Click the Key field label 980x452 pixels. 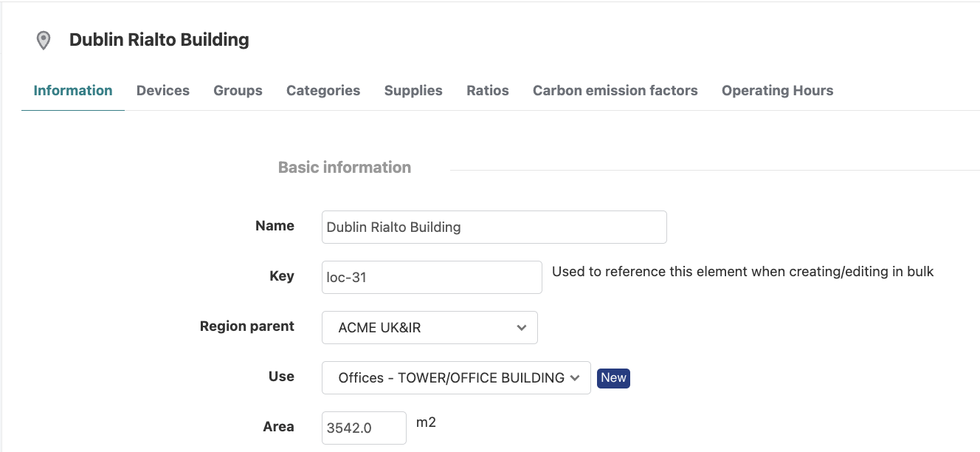pyautogui.click(x=282, y=276)
